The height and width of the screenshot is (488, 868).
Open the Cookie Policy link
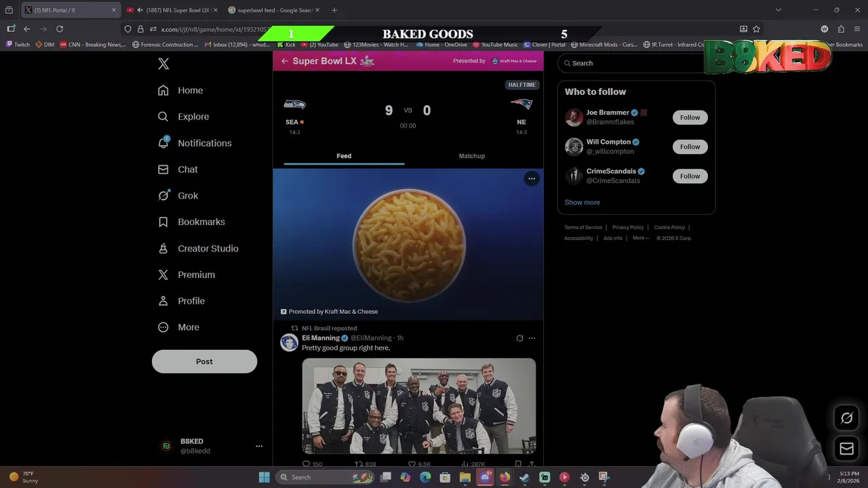[x=669, y=227]
